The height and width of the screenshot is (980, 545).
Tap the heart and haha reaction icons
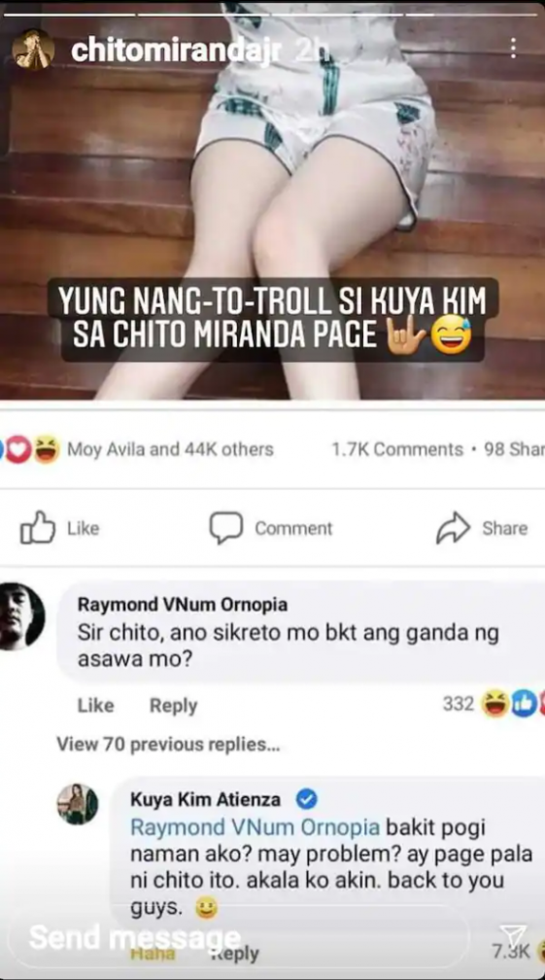(x=31, y=449)
